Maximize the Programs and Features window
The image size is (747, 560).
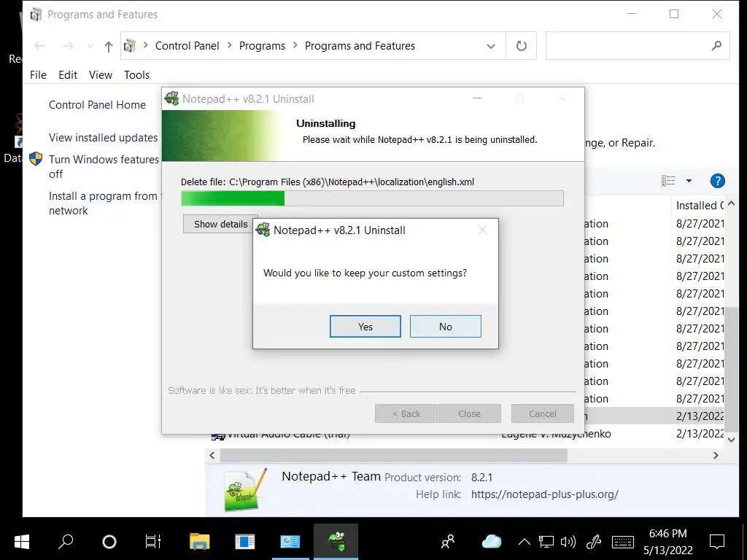point(673,15)
